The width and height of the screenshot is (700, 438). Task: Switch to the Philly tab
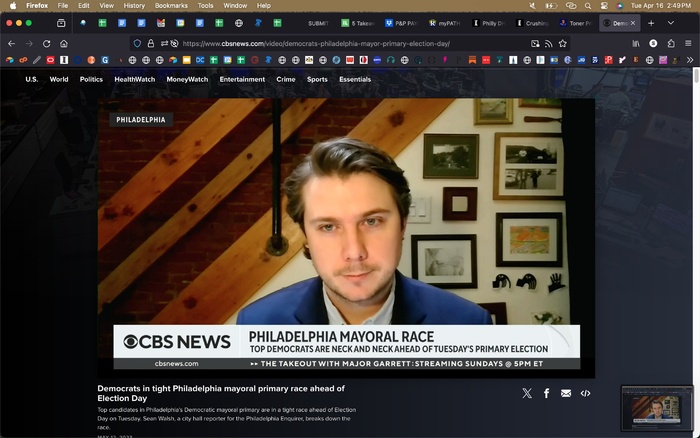[488, 23]
